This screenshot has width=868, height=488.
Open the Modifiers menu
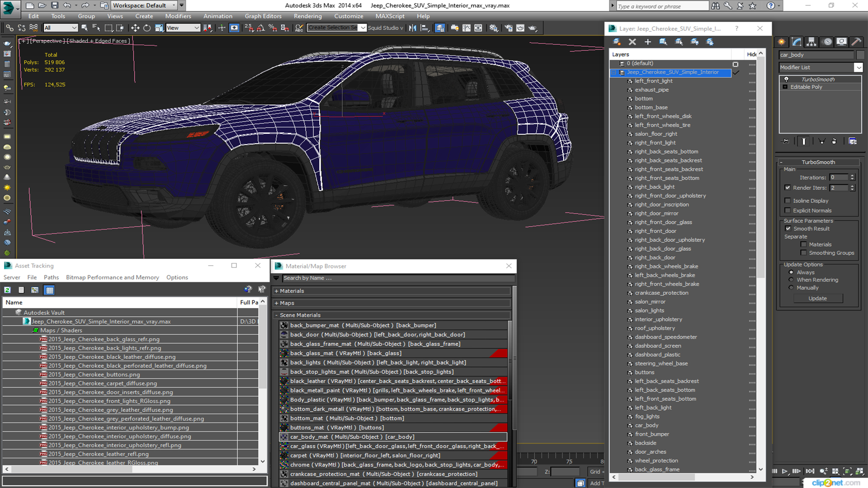point(178,16)
